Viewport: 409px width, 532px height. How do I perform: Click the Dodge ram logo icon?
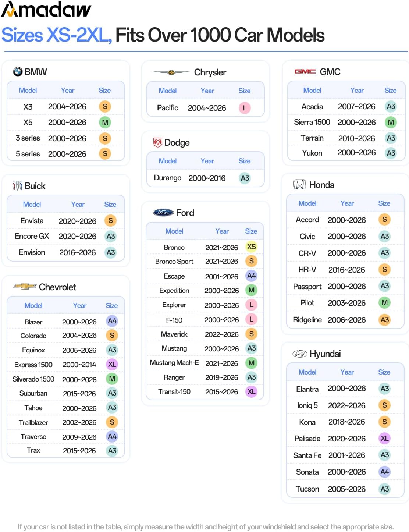tap(158, 142)
